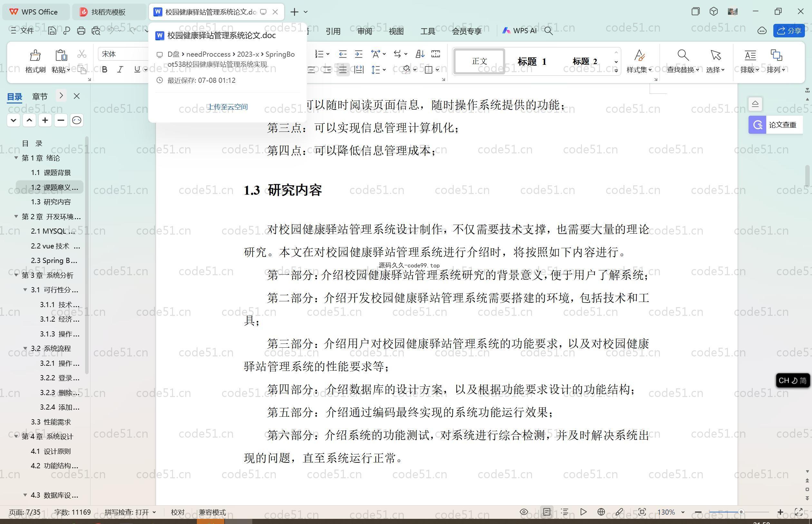Viewport: 812px width, 524px height.
Task: Collapse 第1章 绪论 tree node
Action: 16,158
